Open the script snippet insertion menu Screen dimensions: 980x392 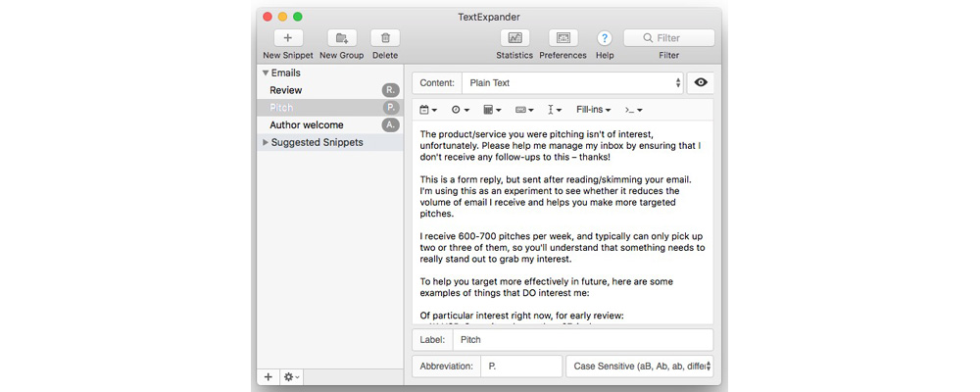coord(633,110)
